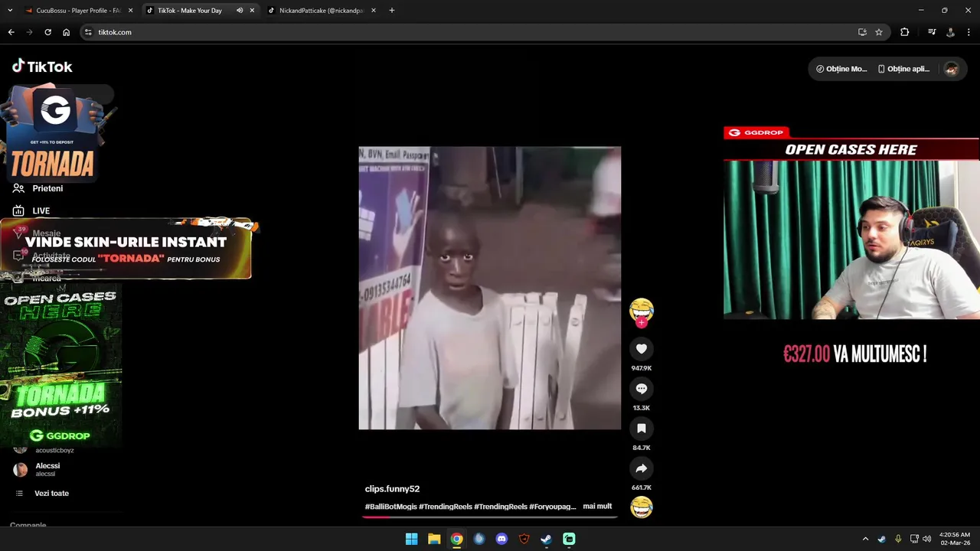Click Obține aplicația get app button
Screen dimensions: 980x551
tap(903, 69)
